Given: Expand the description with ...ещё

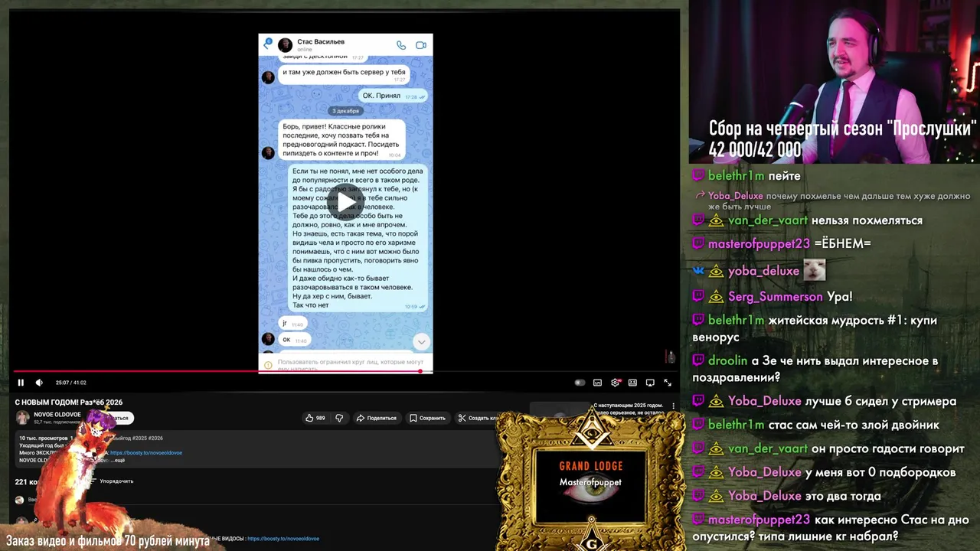Looking at the screenshot, I should (117, 460).
